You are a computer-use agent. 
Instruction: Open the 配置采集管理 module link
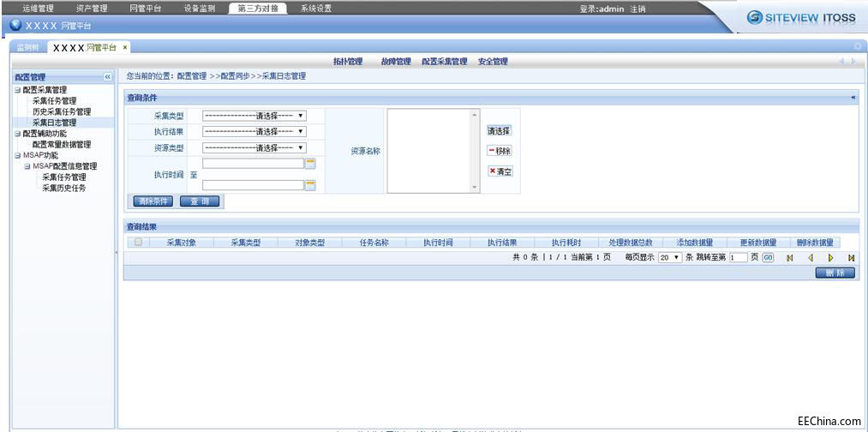click(445, 62)
